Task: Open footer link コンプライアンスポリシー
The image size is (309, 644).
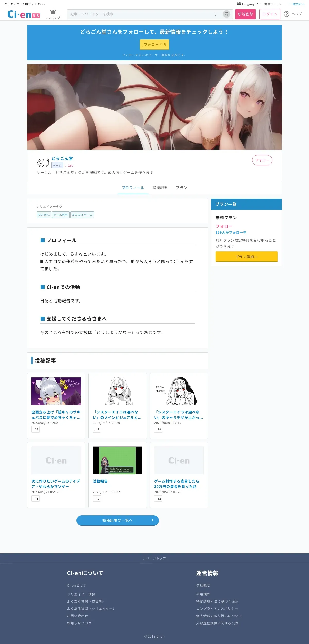Action: pos(217,609)
